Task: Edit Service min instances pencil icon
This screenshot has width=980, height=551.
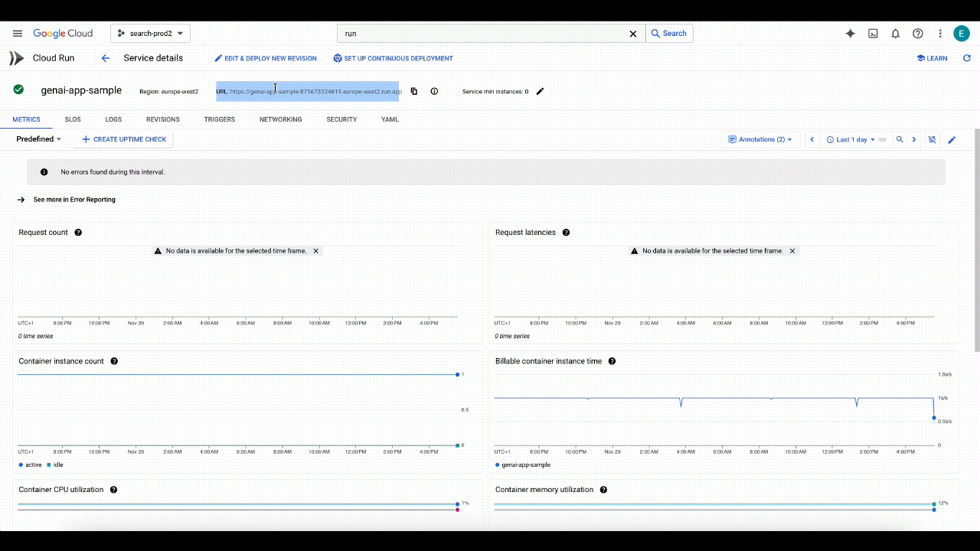Action: 540,91
